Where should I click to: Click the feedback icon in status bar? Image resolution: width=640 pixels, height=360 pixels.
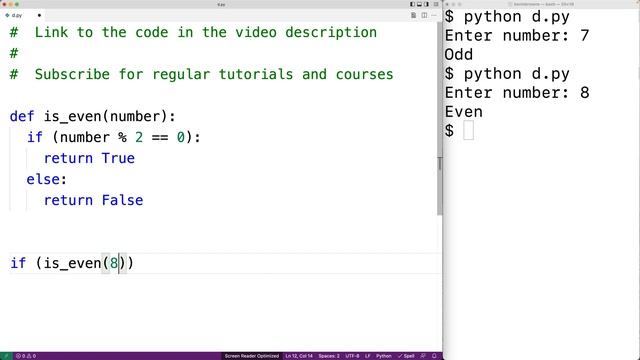pyautogui.click(x=423, y=356)
